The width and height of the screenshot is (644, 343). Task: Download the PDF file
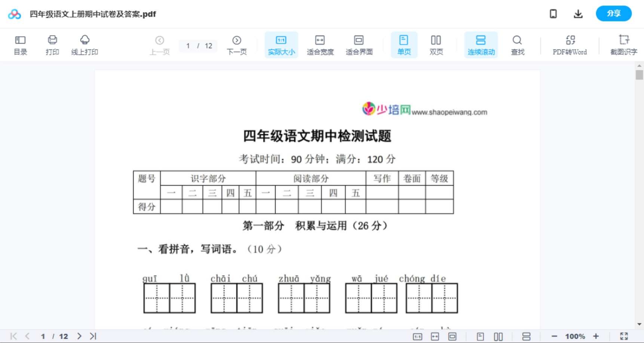point(578,13)
